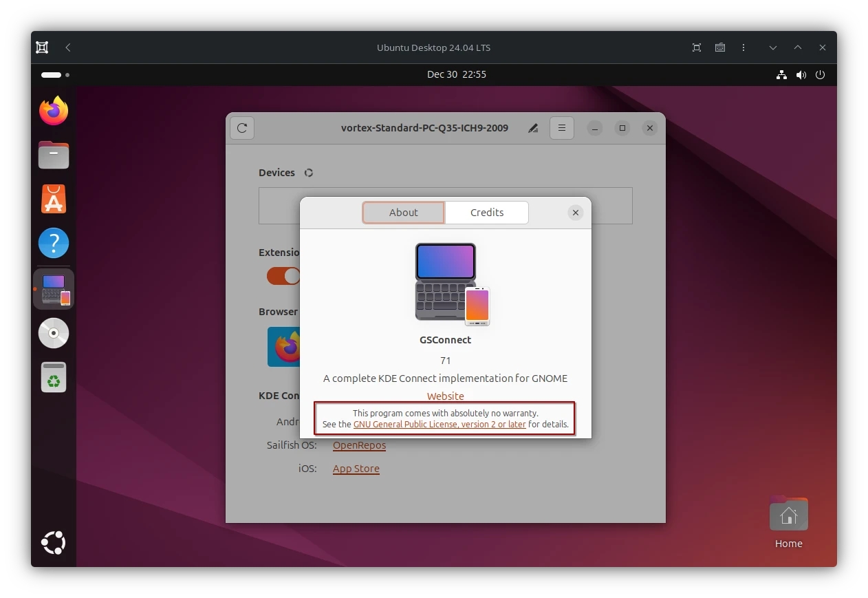868x598 pixels.
Task: Click the chevron-down in the window header
Action: point(772,47)
